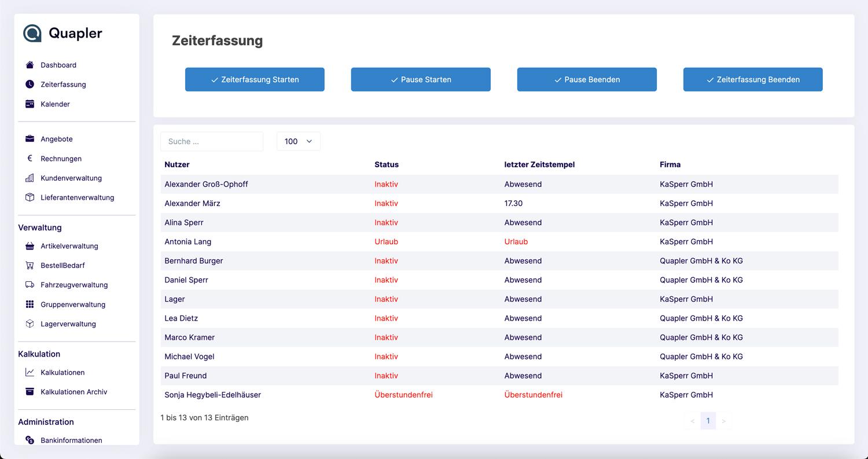Click Inaktiv status of Paul Freund

[x=387, y=375]
